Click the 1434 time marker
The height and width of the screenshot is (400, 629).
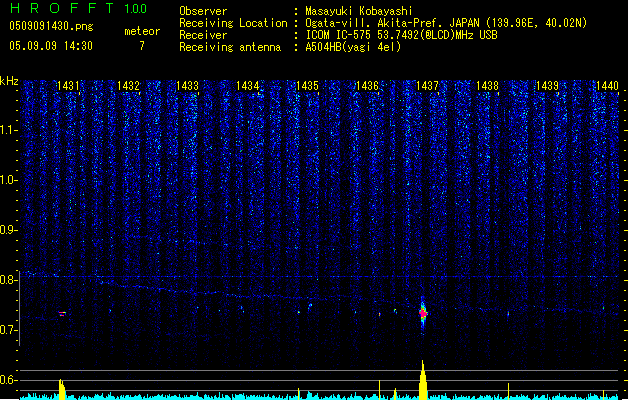point(248,86)
